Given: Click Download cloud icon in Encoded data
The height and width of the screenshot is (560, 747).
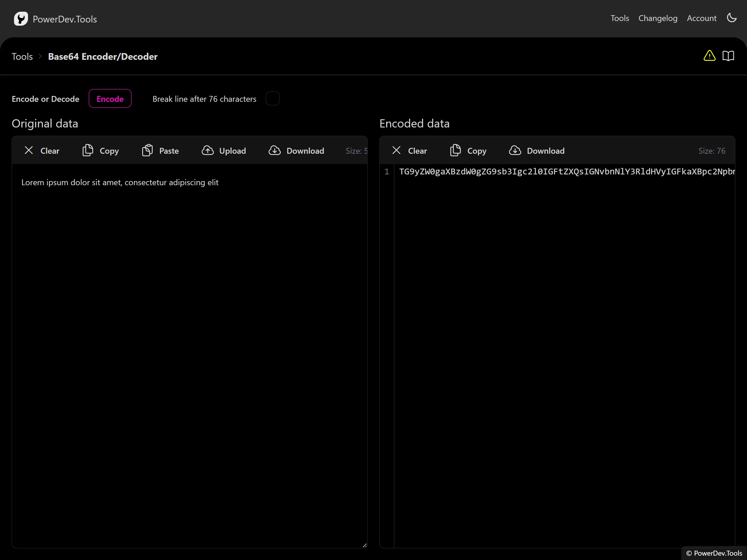Looking at the screenshot, I should pos(515,150).
